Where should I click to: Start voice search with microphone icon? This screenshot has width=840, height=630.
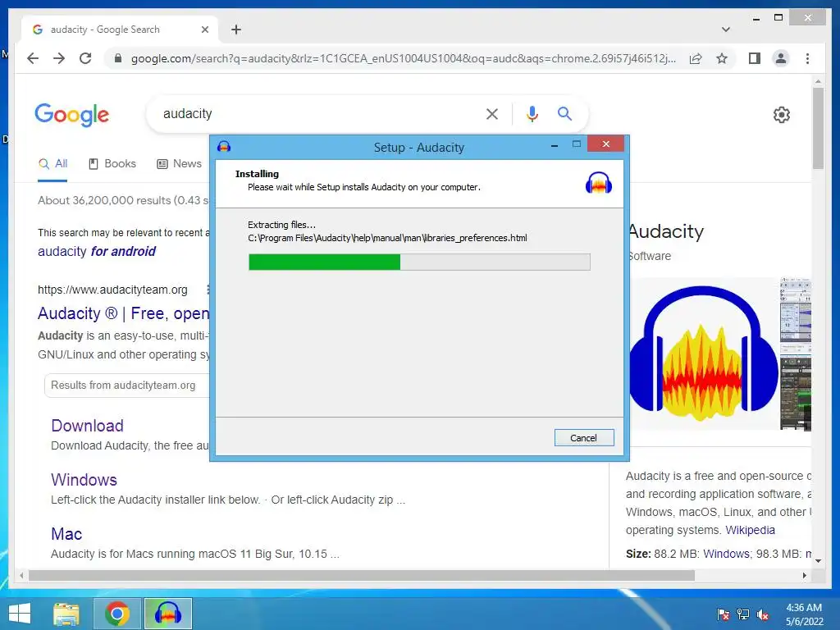pyautogui.click(x=532, y=113)
